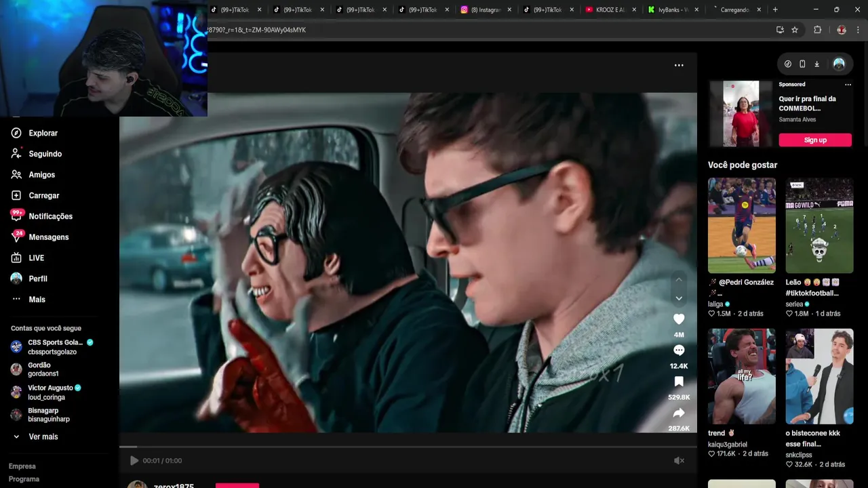Open the sponsored CONMEBOL ad thumbnail
The image size is (868, 488).
(x=741, y=114)
